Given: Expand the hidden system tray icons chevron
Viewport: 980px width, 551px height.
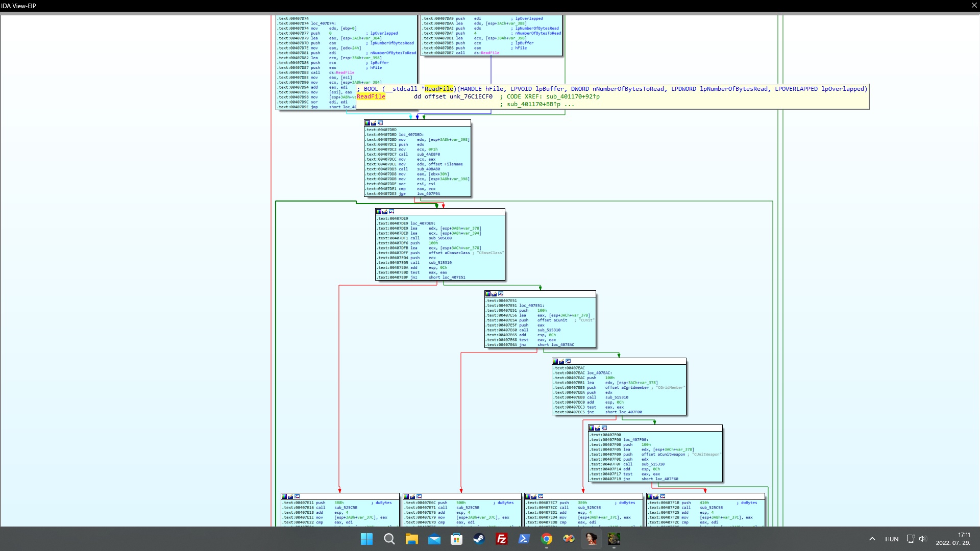Looking at the screenshot, I should point(872,539).
